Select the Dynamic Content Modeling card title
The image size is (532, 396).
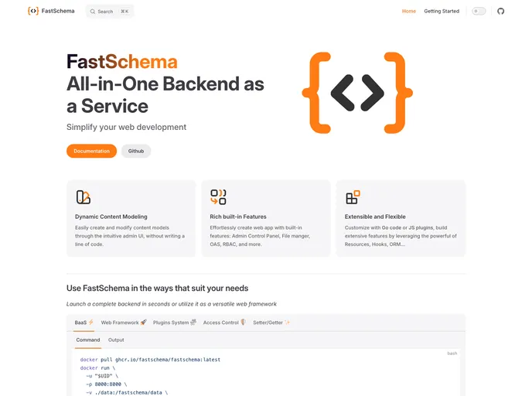point(111,217)
